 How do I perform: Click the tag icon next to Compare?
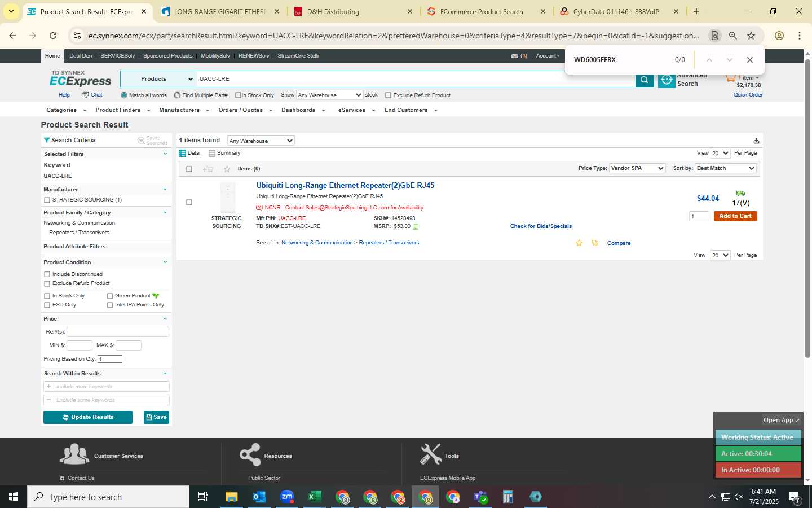click(595, 243)
